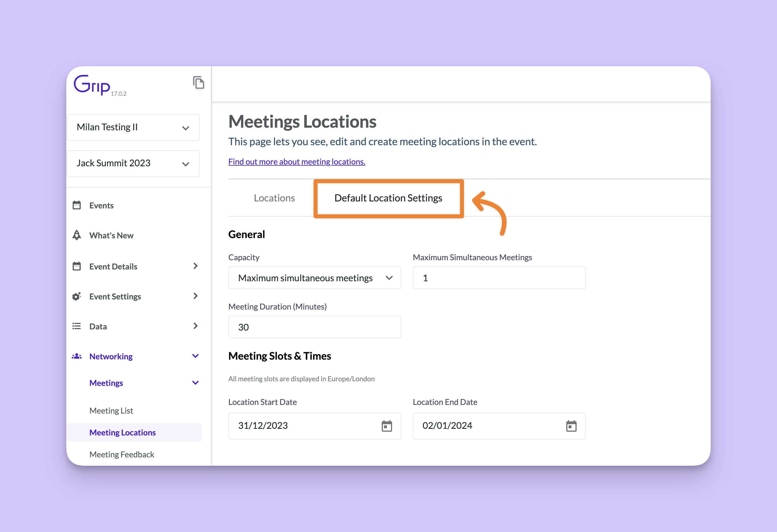Click the 'Meetings Locations' page heading
This screenshot has width=777, height=532.
[302, 122]
